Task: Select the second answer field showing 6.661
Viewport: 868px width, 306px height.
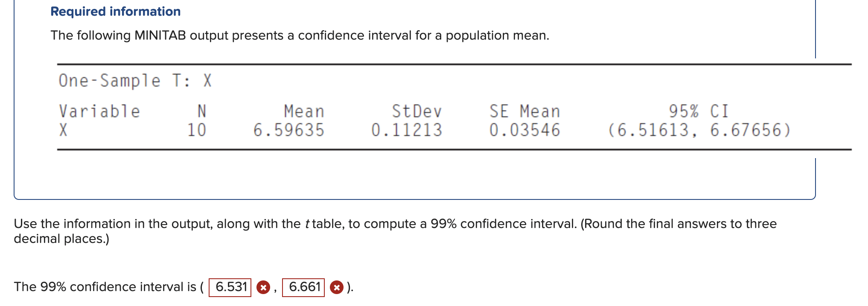Action: 304,287
